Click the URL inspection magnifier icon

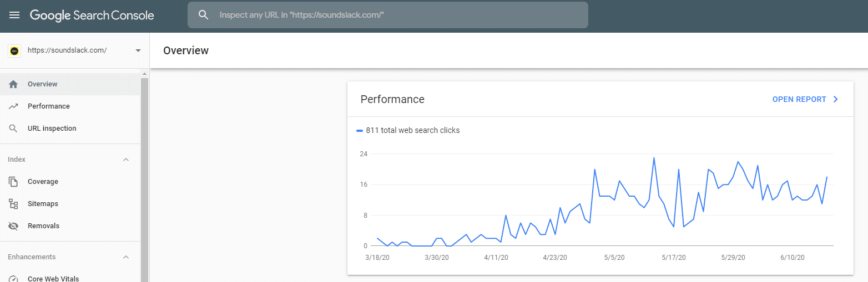point(14,129)
